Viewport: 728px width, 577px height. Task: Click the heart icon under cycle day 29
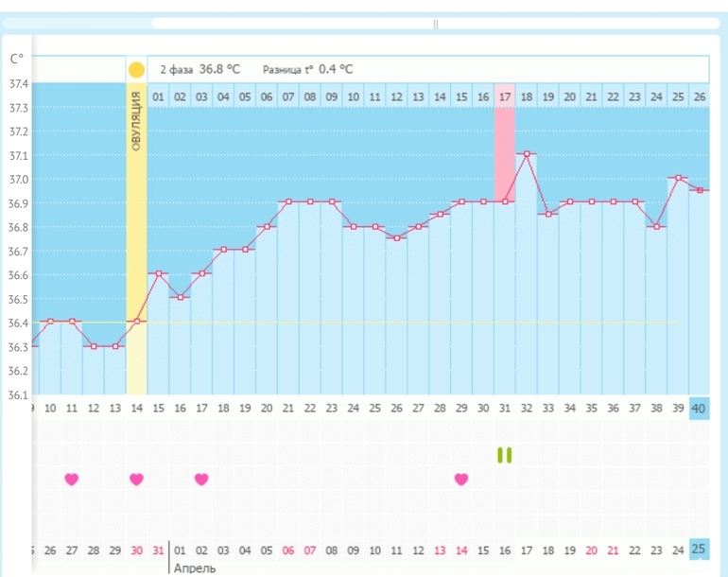click(x=461, y=479)
